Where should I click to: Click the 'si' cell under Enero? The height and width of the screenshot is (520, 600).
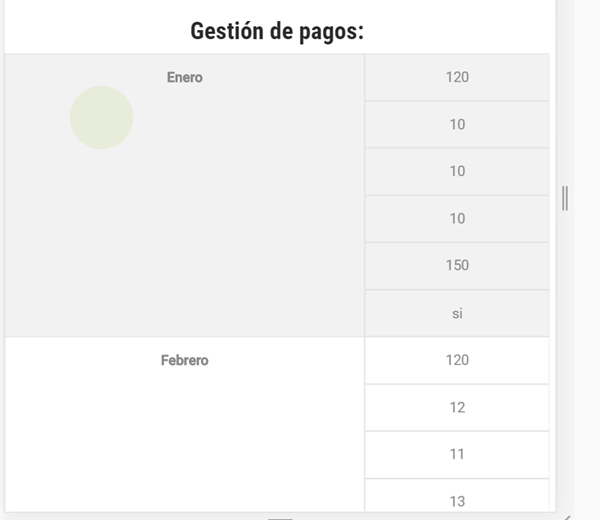(457, 313)
